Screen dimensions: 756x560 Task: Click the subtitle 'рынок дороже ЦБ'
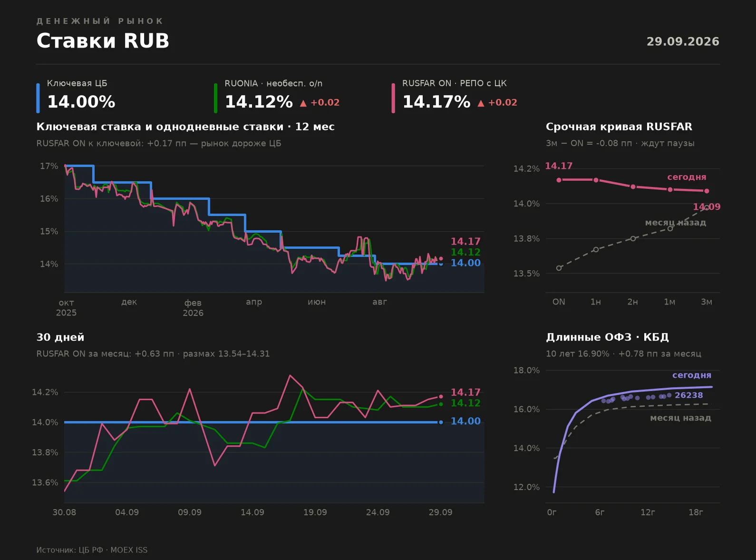(x=241, y=143)
